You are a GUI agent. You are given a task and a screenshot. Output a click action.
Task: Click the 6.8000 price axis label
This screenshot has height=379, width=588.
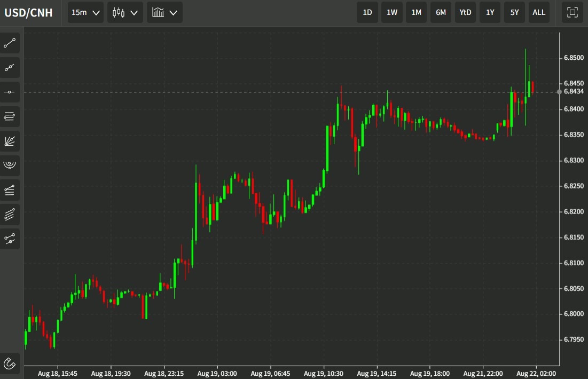click(x=574, y=314)
